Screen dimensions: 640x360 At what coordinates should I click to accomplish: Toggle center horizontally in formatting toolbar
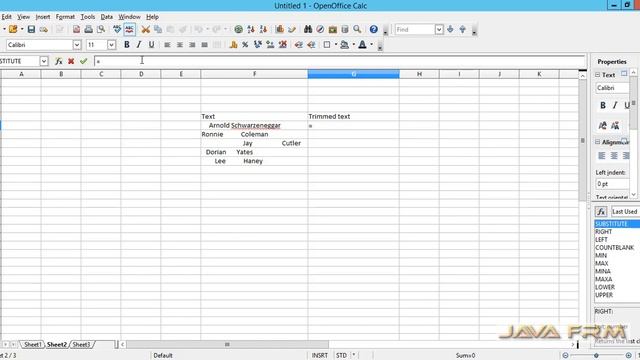click(180, 45)
